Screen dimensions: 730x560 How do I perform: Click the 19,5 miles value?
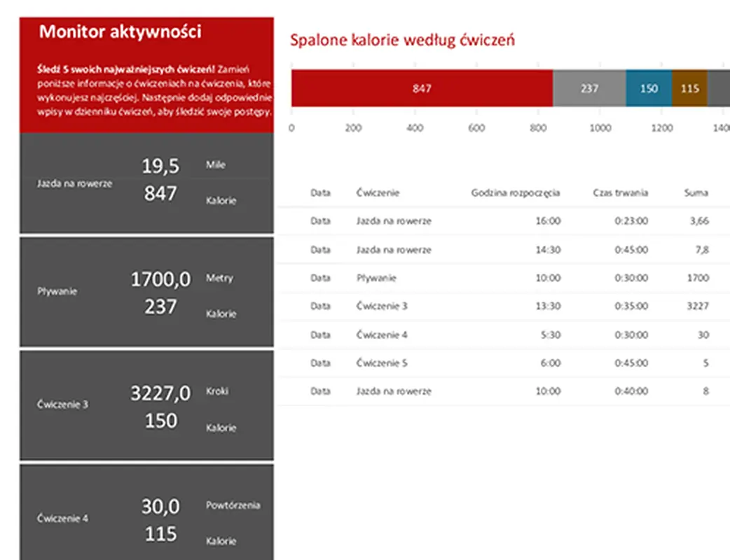click(x=160, y=166)
